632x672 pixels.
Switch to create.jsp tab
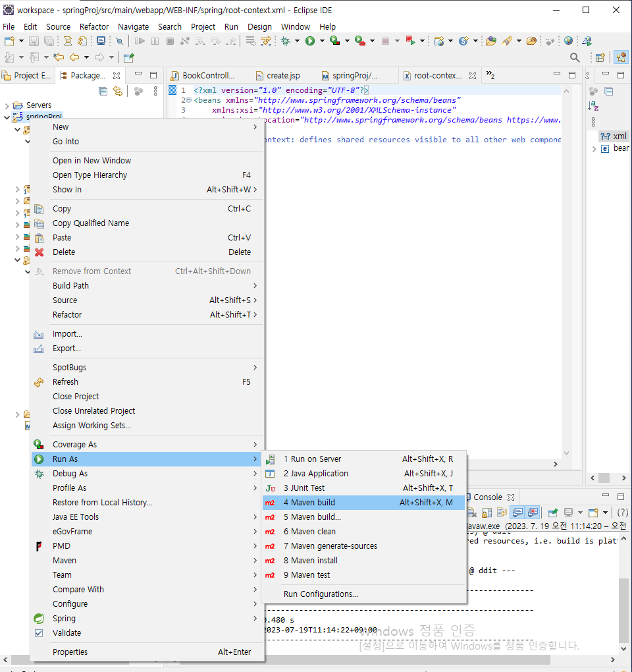click(x=278, y=76)
